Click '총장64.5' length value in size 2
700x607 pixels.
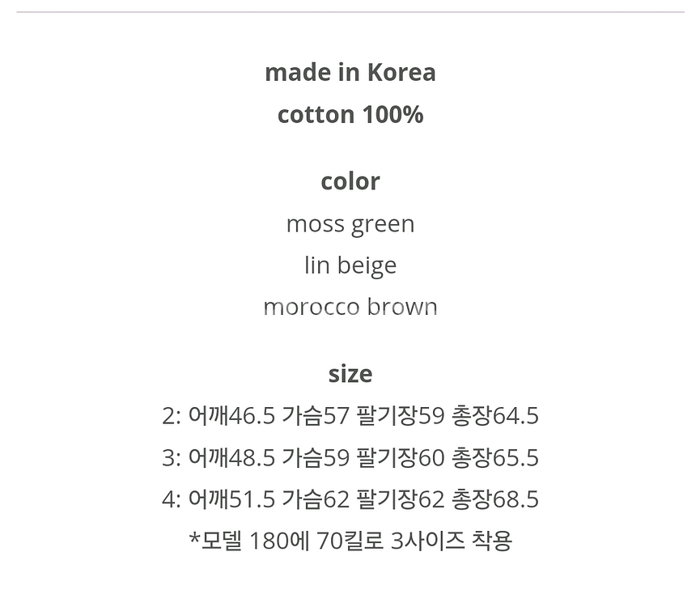coord(495,415)
